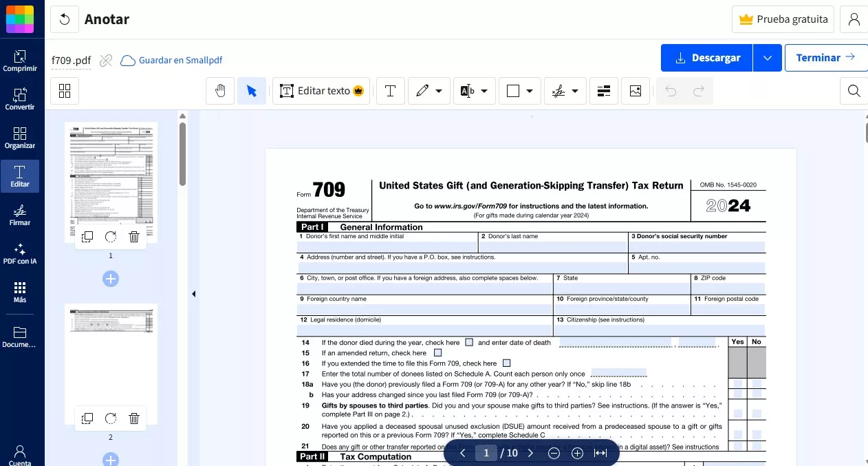Image resolution: width=868 pixels, height=466 pixels.
Task: Open Documentos in the left sidebar
Action: point(20,337)
